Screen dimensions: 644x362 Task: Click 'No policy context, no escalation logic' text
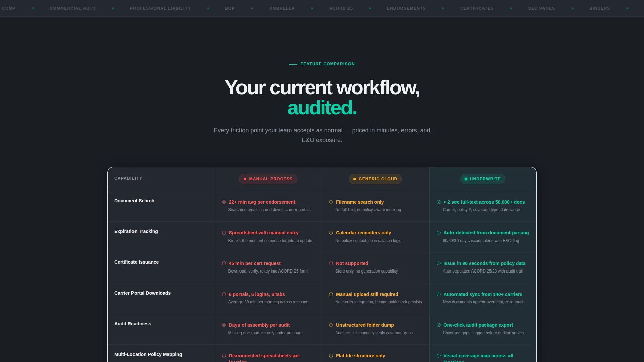pyautogui.click(x=368, y=241)
